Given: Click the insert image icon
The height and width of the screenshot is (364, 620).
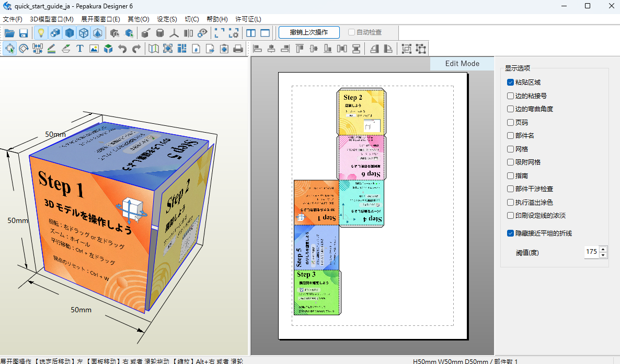Looking at the screenshot, I should [x=94, y=49].
